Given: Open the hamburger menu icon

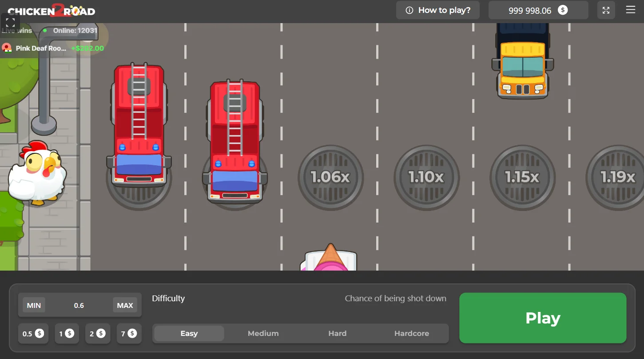Looking at the screenshot, I should click(x=630, y=10).
